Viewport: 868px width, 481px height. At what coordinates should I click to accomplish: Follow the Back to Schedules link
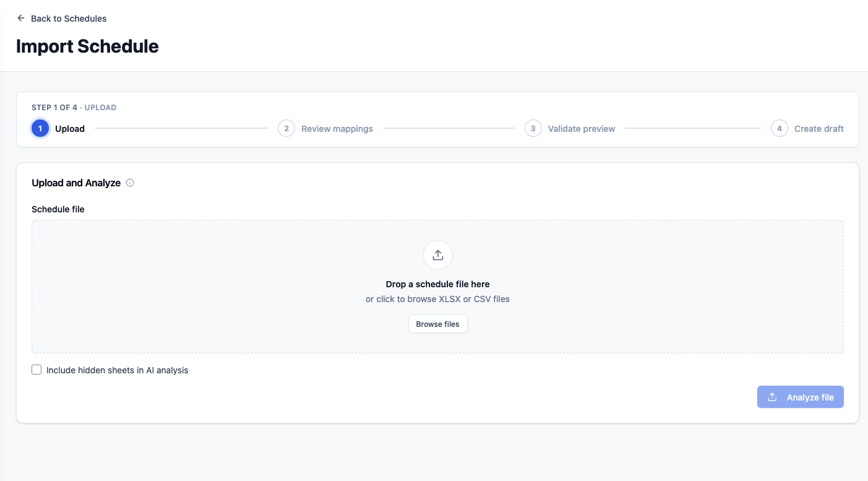[61, 19]
